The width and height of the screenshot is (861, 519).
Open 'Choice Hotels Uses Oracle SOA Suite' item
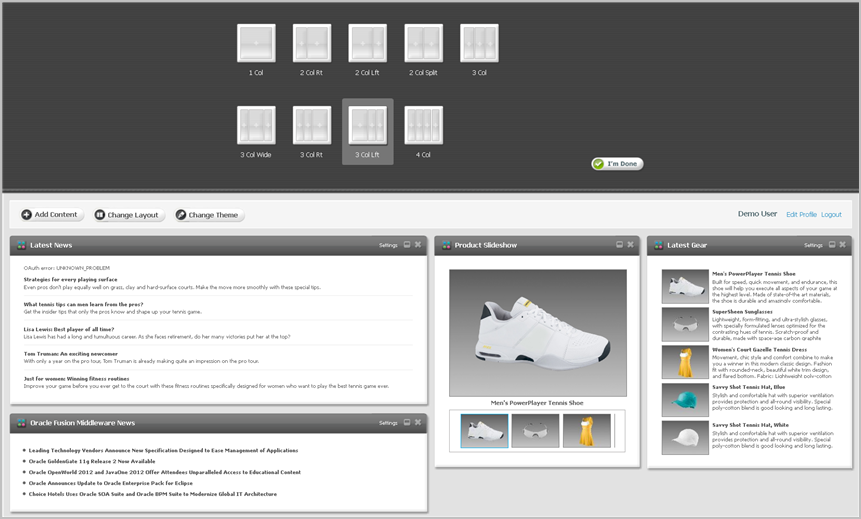(x=153, y=494)
